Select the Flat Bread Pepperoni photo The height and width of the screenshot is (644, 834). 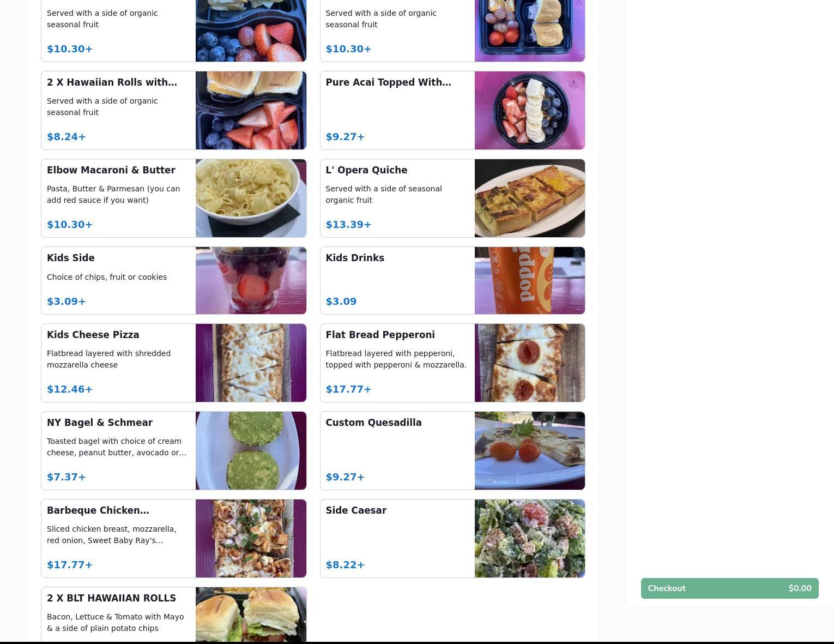pos(529,363)
